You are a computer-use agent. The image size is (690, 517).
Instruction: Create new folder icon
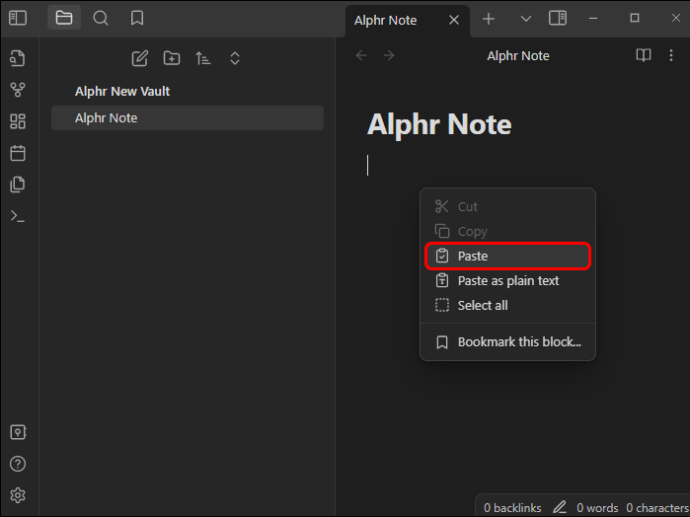point(172,58)
